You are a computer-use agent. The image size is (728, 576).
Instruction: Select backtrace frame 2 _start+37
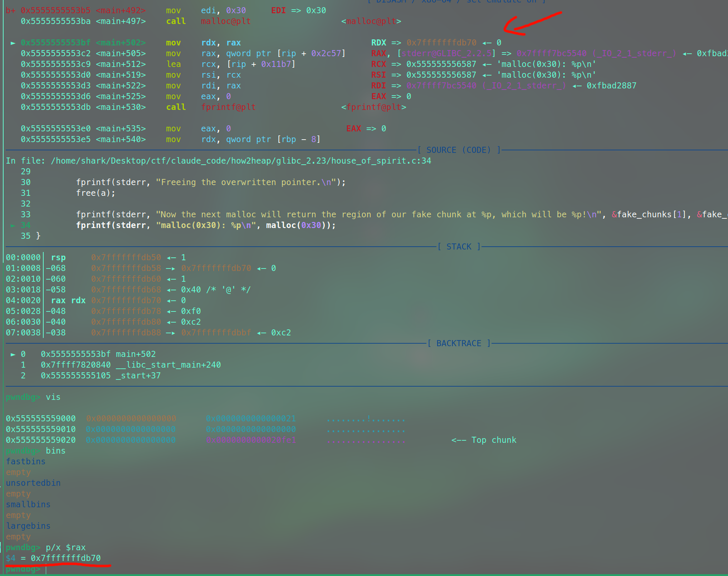tap(90, 376)
